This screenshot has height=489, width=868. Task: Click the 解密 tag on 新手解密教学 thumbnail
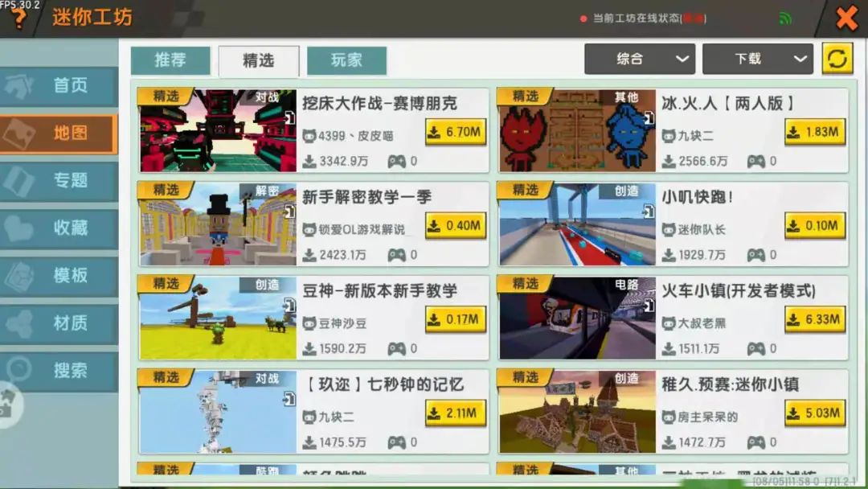tap(268, 191)
